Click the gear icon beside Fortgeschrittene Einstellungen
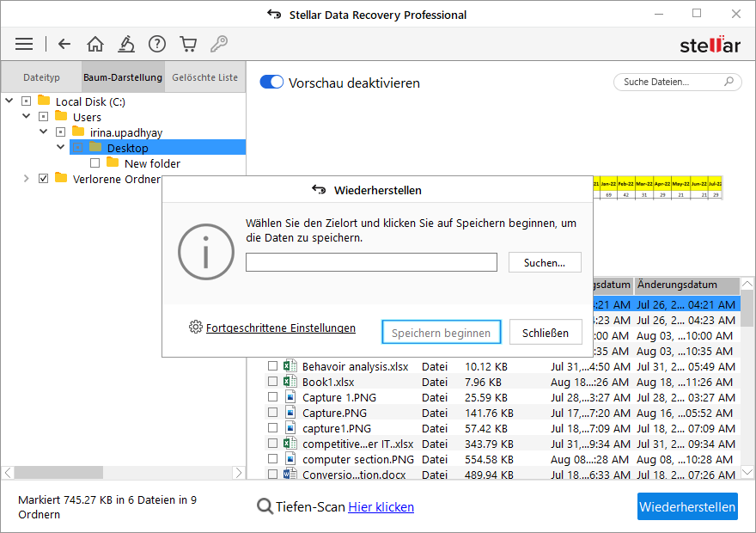The width and height of the screenshot is (756, 533). pyautogui.click(x=195, y=327)
